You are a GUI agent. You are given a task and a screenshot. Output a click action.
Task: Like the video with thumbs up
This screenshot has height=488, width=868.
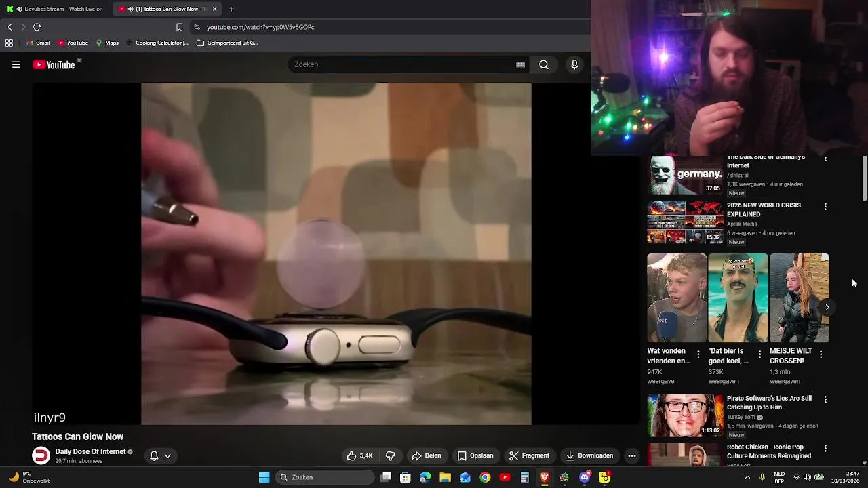(x=359, y=455)
